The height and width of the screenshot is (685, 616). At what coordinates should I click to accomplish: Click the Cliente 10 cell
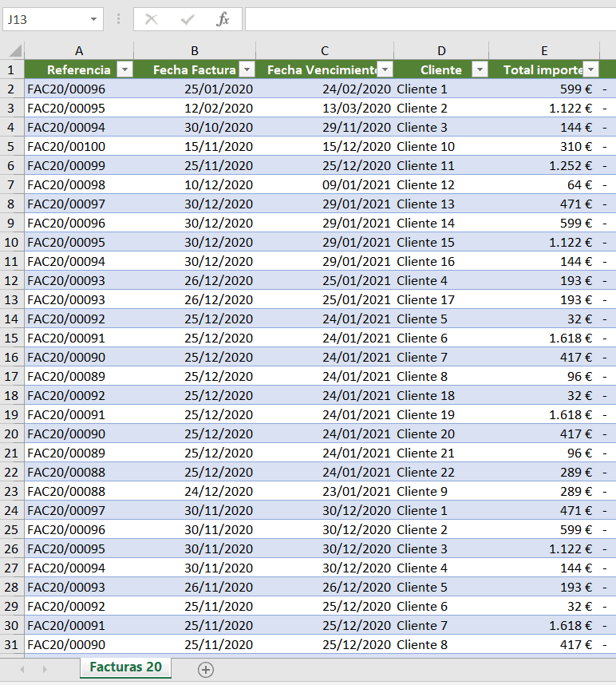[441, 146]
